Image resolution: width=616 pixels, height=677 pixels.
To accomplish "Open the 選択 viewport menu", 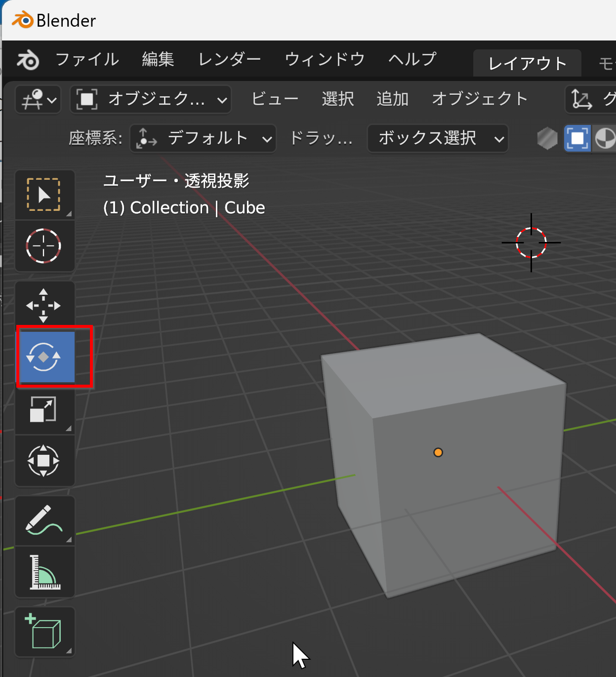I will [x=338, y=99].
